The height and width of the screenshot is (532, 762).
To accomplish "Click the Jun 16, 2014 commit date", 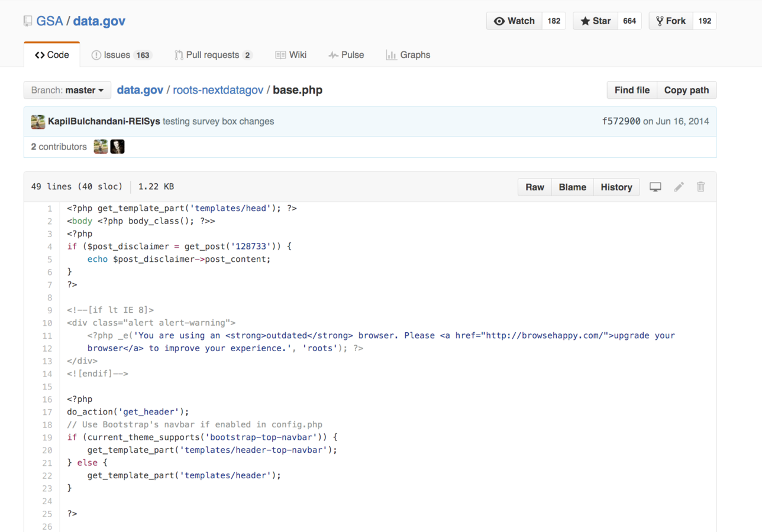I will point(682,121).
